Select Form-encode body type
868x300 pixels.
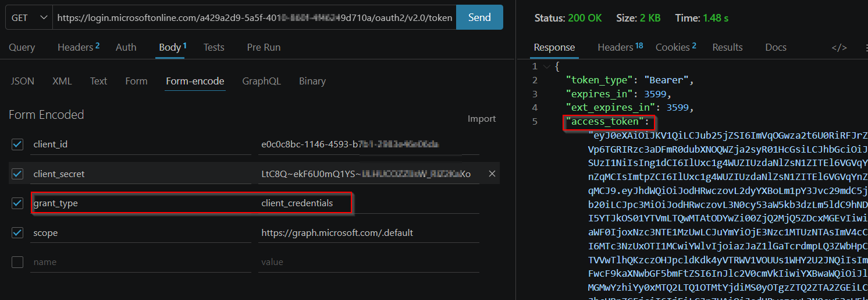click(x=195, y=81)
